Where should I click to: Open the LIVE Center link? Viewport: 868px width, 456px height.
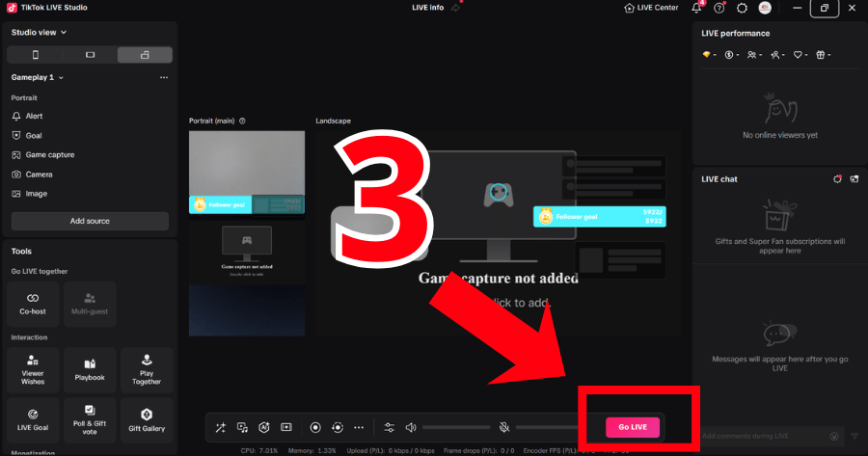(651, 8)
